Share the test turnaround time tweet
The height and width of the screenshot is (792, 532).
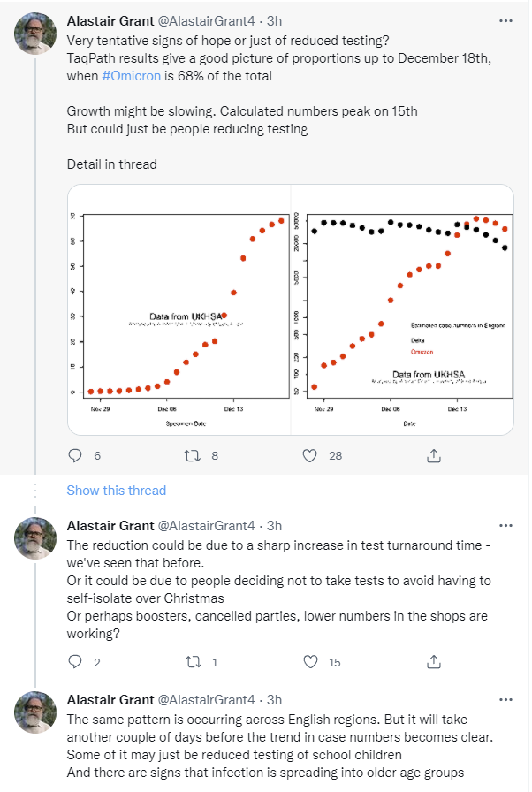[x=434, y=661]
